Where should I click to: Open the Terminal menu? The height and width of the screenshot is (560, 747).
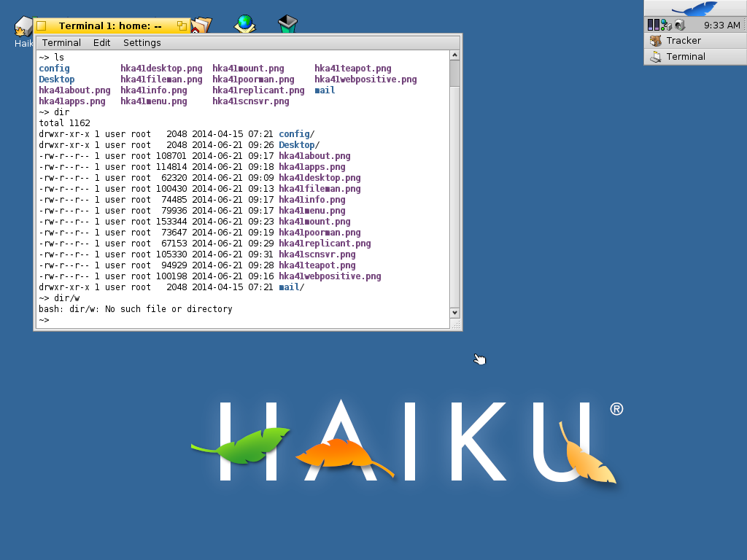pyautogui.click(x=61, y=43)
